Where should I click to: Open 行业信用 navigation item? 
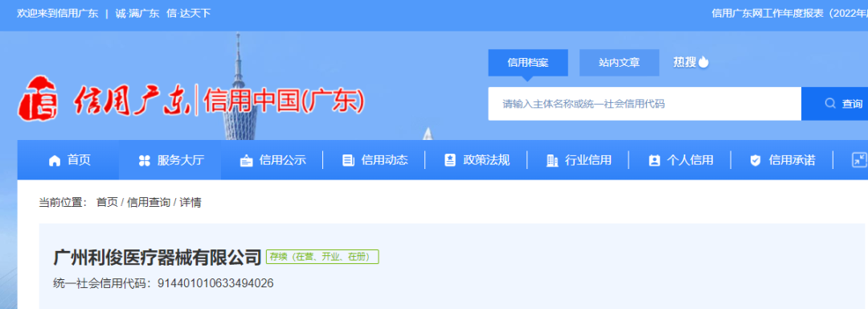[579, 160]
